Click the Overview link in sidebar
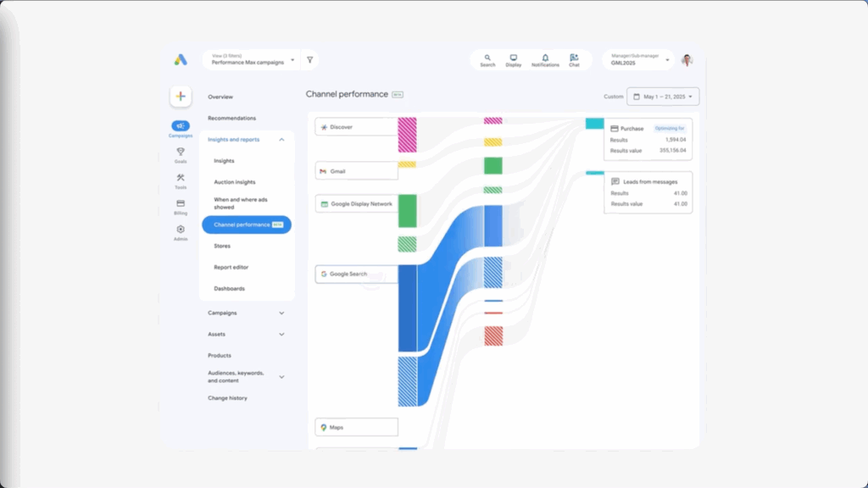 click(x=220, y=97)
